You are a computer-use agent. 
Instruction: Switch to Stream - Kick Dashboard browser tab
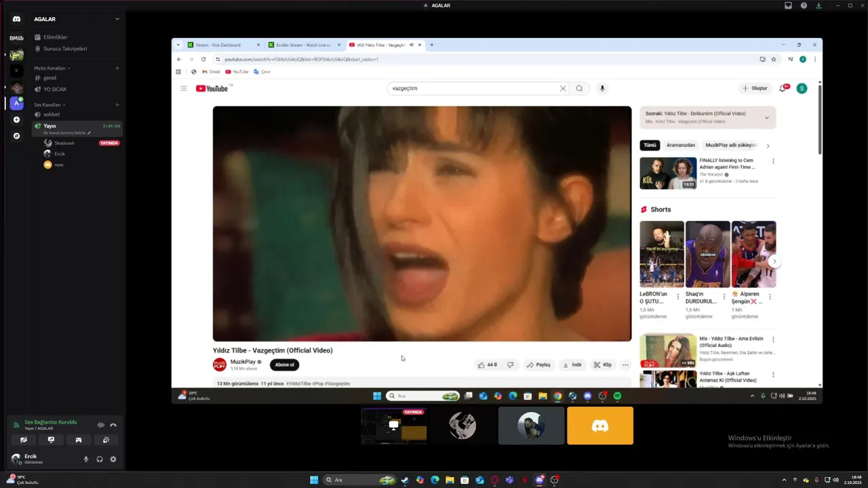tap(223, 45)
